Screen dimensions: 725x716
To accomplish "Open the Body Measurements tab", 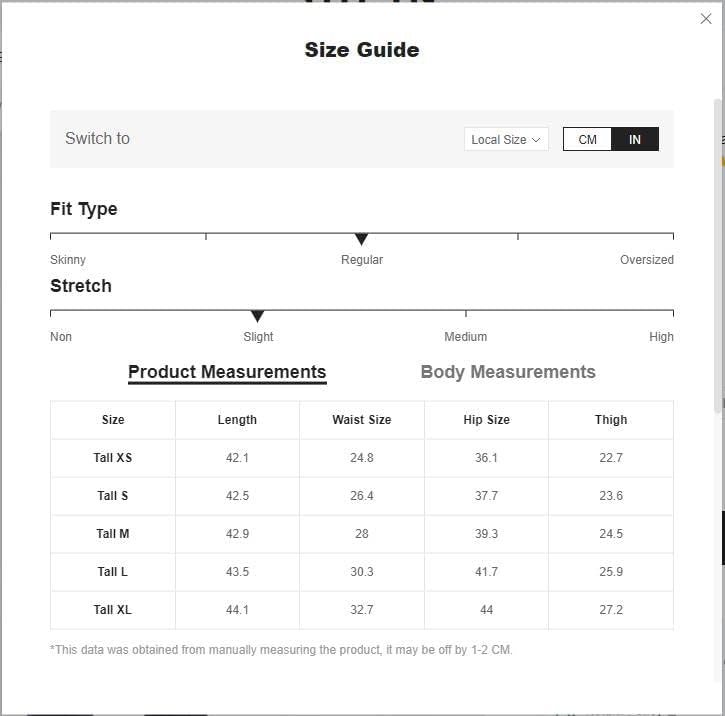I will tap(508, 372).
